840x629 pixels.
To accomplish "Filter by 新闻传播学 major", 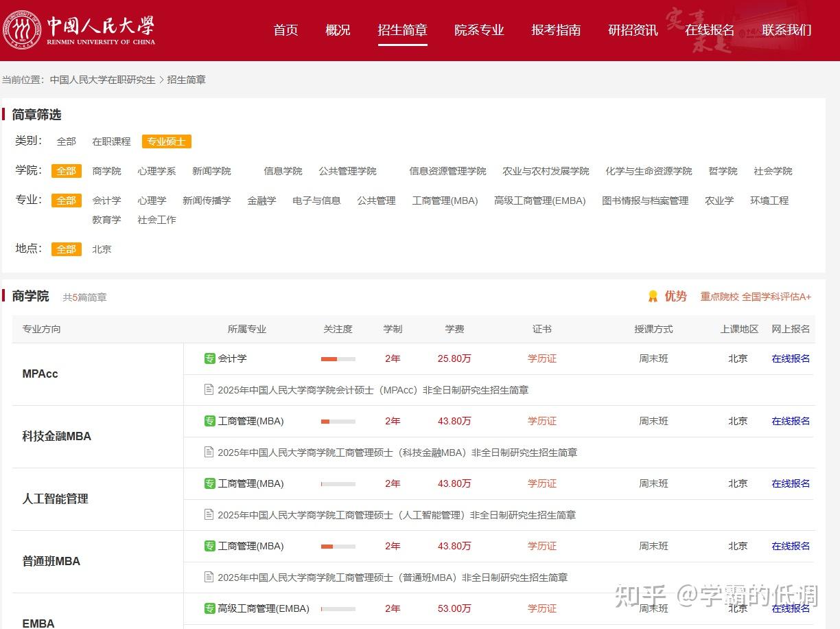I will click(x=207, y=201).
